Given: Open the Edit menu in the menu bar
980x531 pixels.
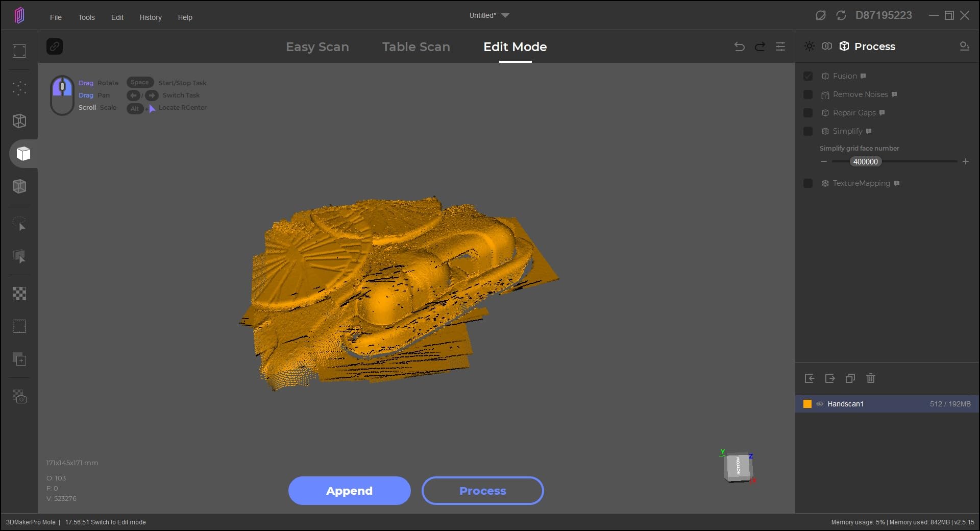Looking at the screenshot, I should tap(117, 17).
